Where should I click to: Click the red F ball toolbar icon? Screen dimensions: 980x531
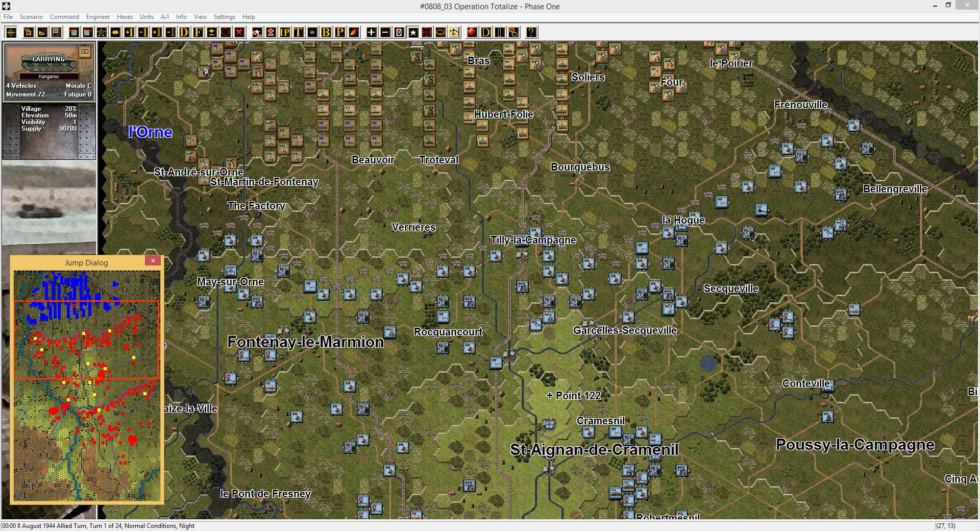[472, 33]
